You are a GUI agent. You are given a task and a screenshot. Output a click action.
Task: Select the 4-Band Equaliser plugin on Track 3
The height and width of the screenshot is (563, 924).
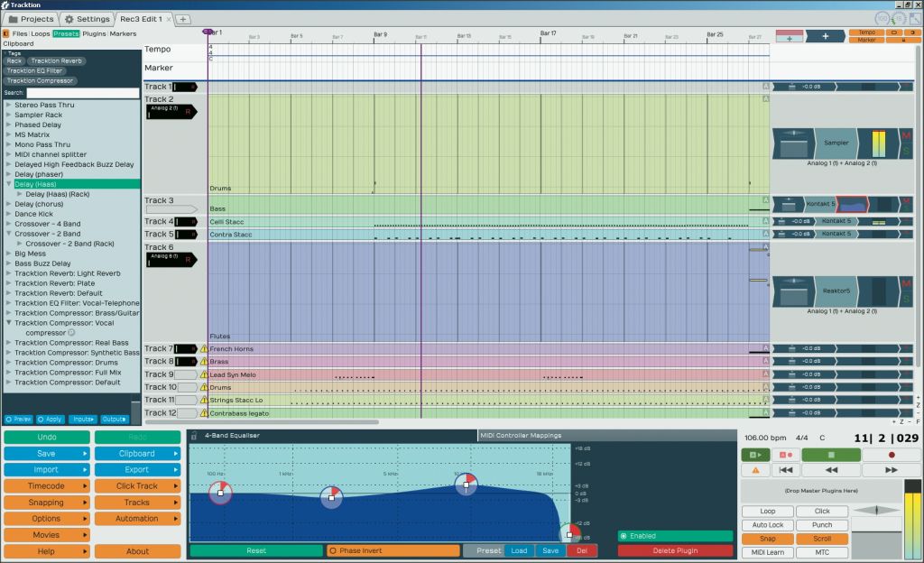coord(852,204)
